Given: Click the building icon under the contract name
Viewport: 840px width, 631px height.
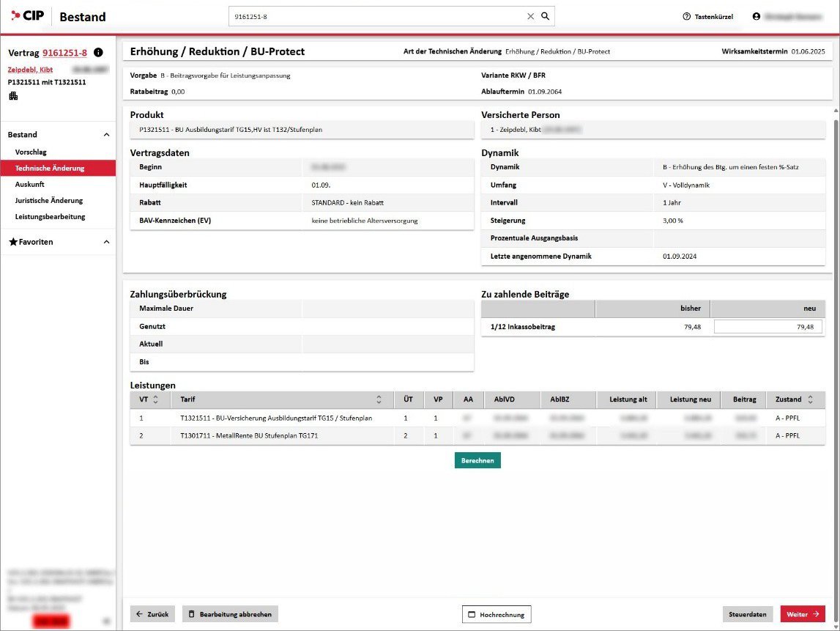Looking at the screenshot, I should click(13, 96).
